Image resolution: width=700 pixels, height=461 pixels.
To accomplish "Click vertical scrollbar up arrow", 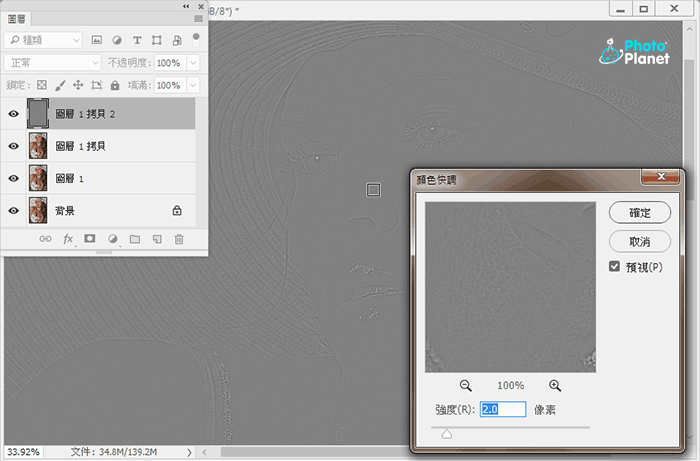I will pyautogui.click(x=689, y=29).
